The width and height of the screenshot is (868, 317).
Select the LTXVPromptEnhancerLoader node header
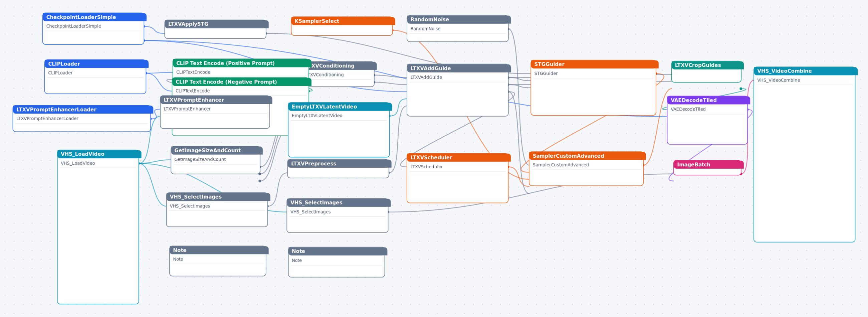point(83,110)
